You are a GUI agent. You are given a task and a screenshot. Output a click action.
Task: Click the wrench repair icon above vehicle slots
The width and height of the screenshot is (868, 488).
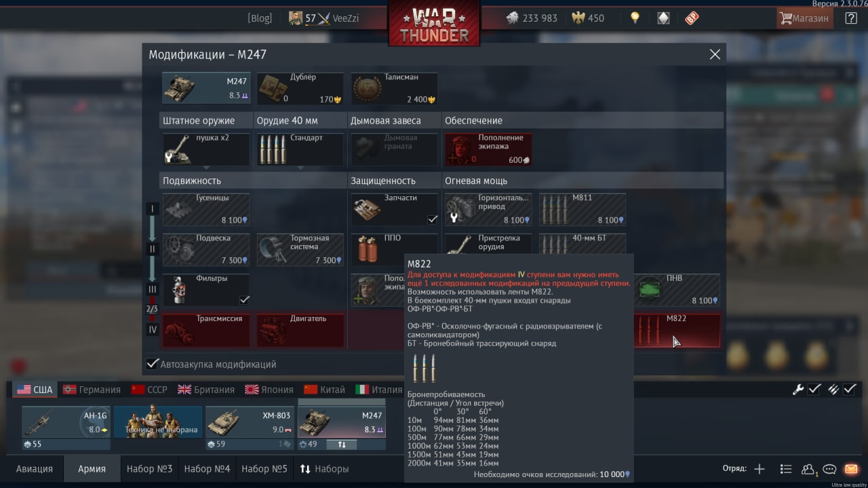tap(798, 390)
